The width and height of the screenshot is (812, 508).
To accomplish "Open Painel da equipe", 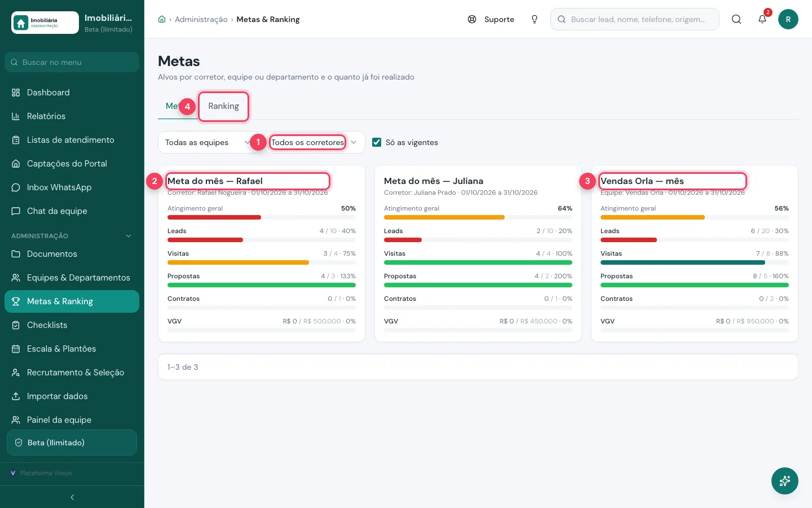I will point(72,420).
